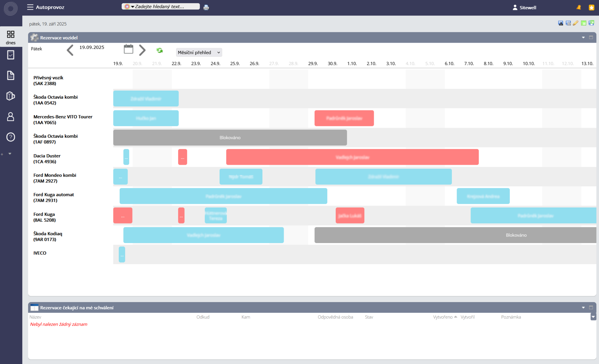Click the star favorites icon top right
This screenshot has height=364, width=599.
tap(591, 7)
